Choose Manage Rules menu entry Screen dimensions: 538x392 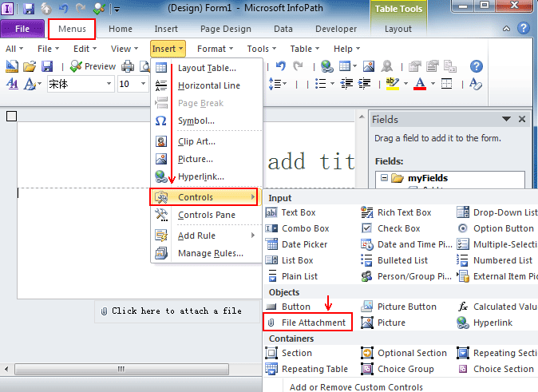point(207,253)
